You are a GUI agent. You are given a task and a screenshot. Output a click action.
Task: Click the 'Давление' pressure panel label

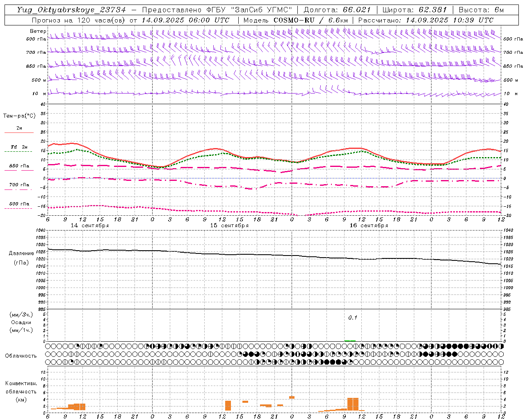(x=21, y=253)
